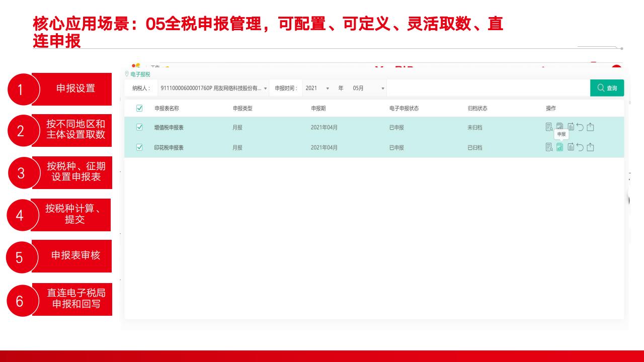Viewport: 644px width, 362px height.
Task: Click the archive icon for 增值税申报表
Action: pyautogui.click(x=571, y=127)
